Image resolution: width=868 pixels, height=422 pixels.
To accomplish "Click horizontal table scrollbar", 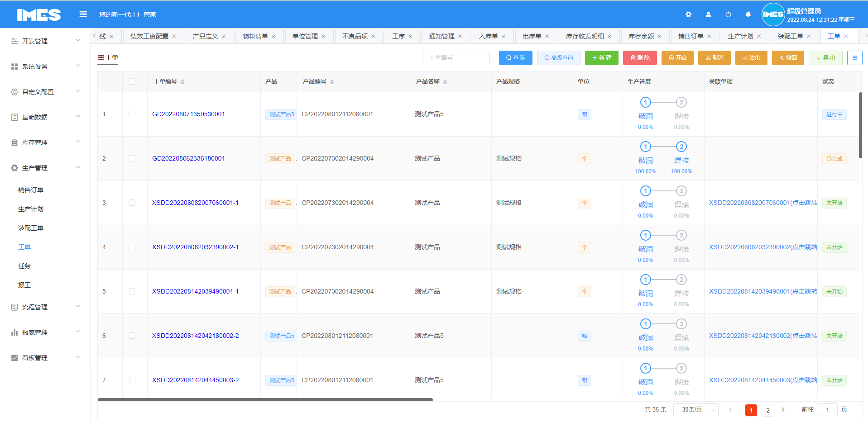I will 265,400.
